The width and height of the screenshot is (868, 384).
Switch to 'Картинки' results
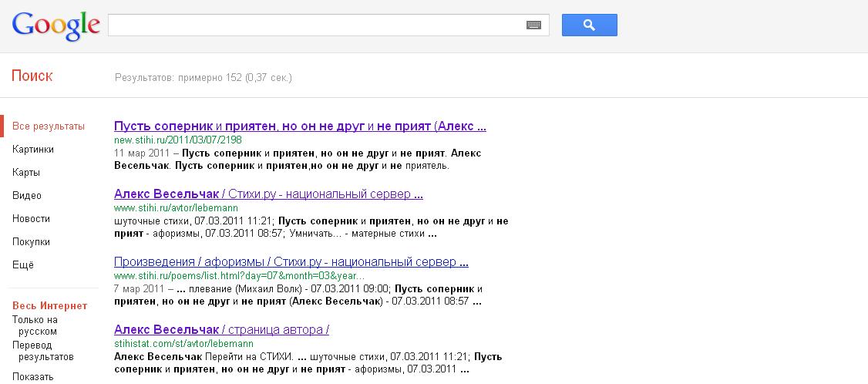tap(33, 150)
